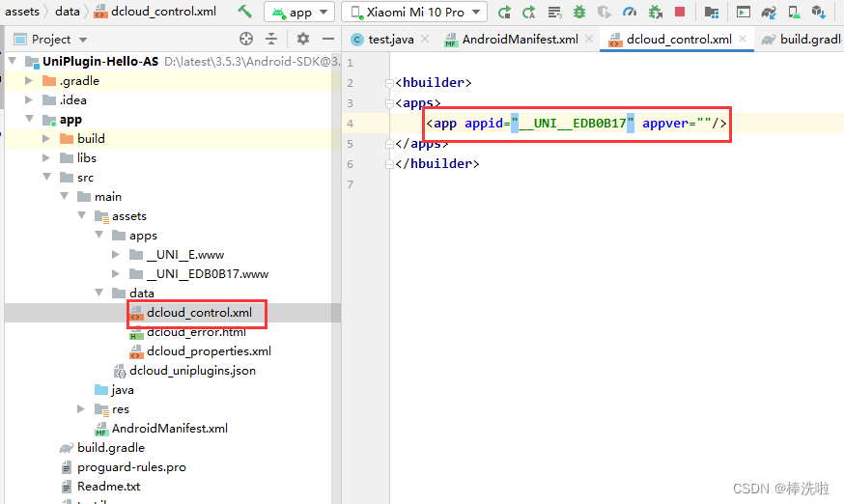Open Project panel gear settings

[303, 39]
